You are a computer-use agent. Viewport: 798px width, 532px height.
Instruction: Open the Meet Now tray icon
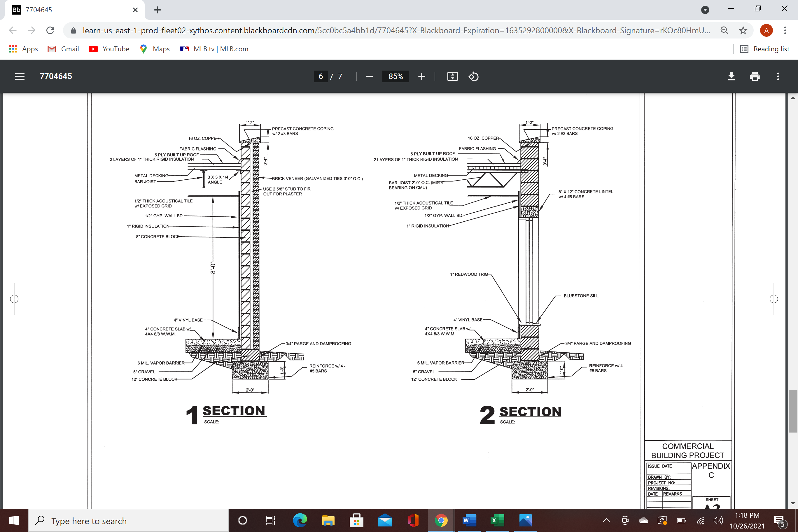pos(625,520)
